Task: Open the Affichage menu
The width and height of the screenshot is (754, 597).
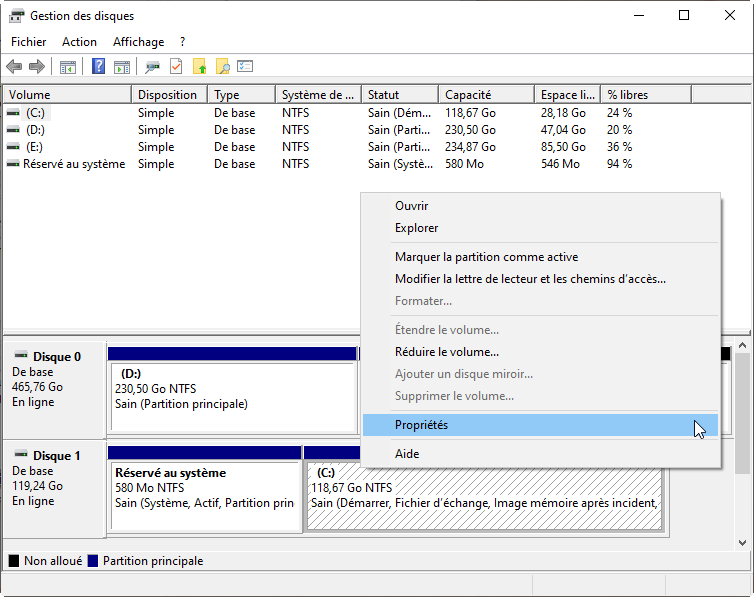Action: tap(138, 42)
